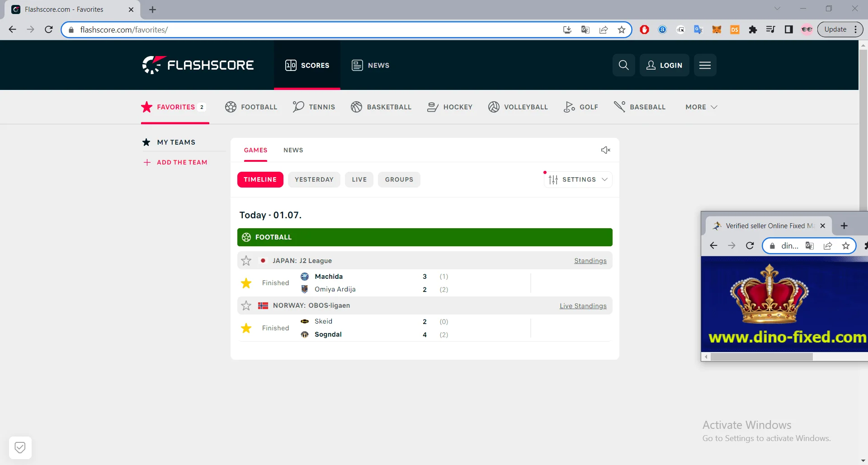Open the hamburger menu in Flashscore header
Viewport: 868px width, 465px height.
click(x=705, y=65)
